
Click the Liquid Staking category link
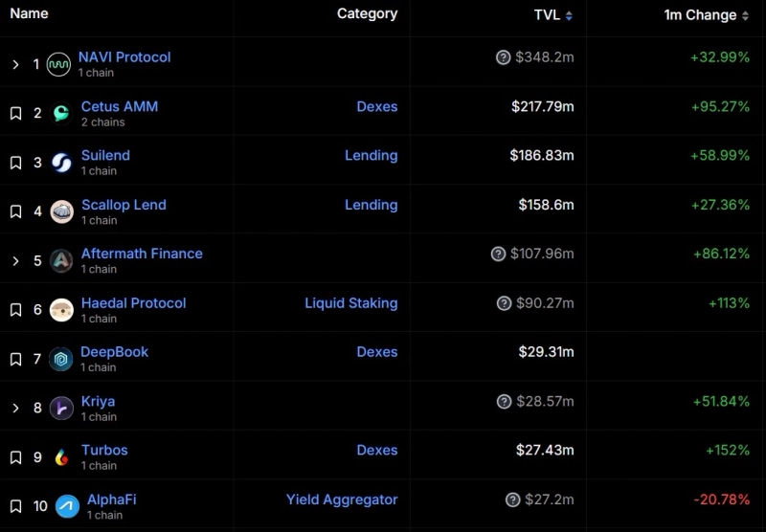pyautogui.click(x=350, y=303)
